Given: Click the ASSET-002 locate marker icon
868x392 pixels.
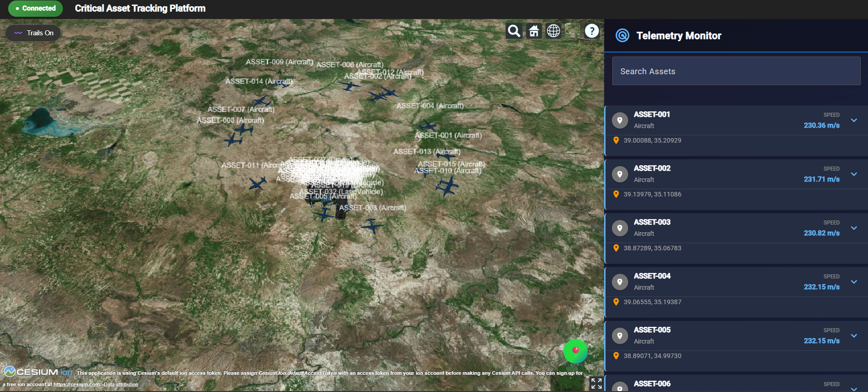Looking at the screenshot, I should pos(620,174).
